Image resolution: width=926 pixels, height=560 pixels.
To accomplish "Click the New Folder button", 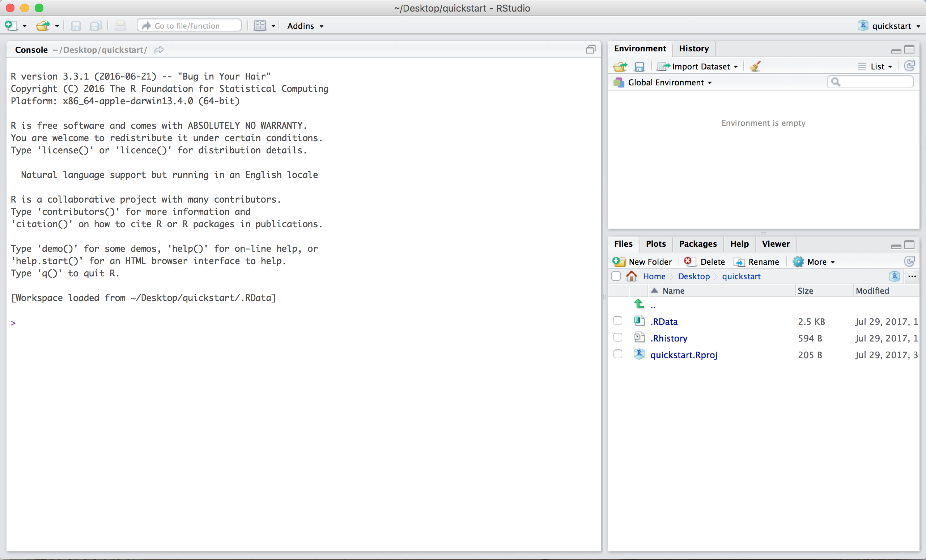I will tap(643, 262).
